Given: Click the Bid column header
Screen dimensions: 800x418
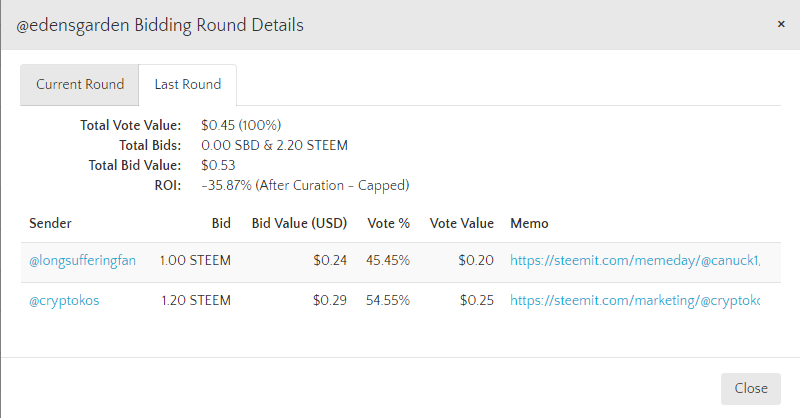Looking at the screenshot, I should point(221,224).
